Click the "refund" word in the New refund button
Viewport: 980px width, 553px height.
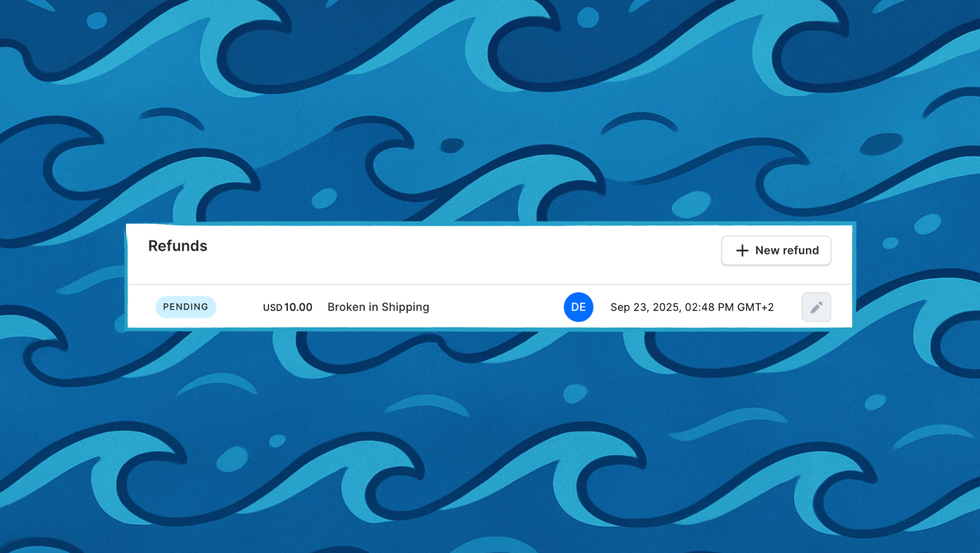coord(801,251)
